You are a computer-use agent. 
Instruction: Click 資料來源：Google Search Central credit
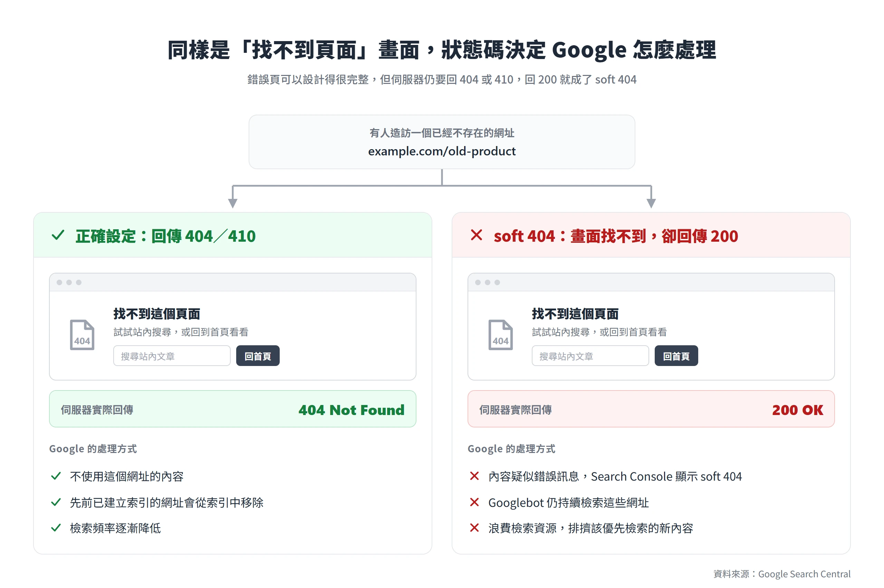(x=781, y=574)
